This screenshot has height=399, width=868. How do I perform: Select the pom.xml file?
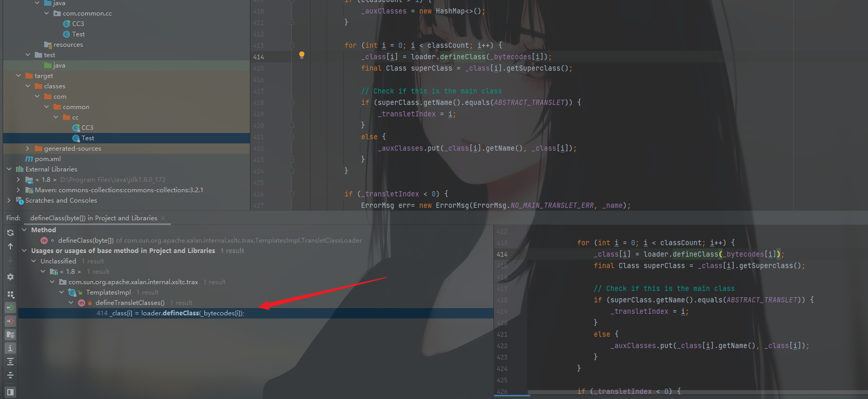pos(48,159)
